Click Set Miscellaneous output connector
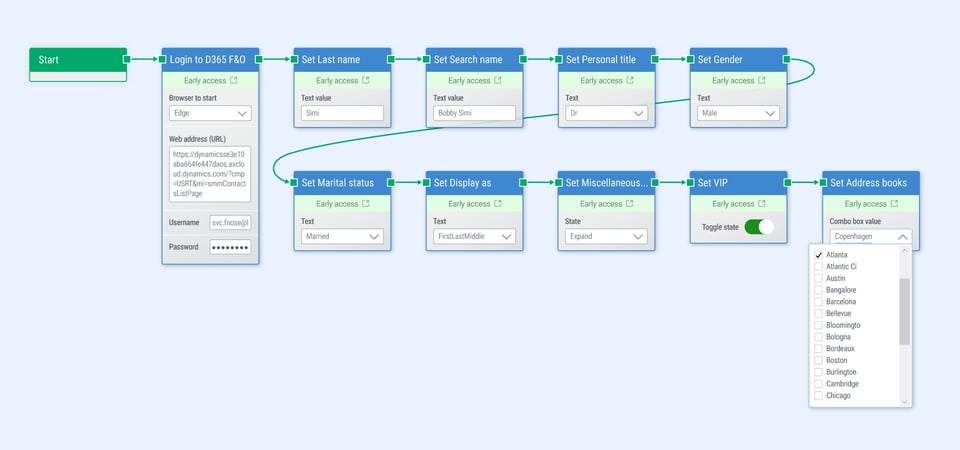Screen dimensions: 960x450 coord(654,182)
